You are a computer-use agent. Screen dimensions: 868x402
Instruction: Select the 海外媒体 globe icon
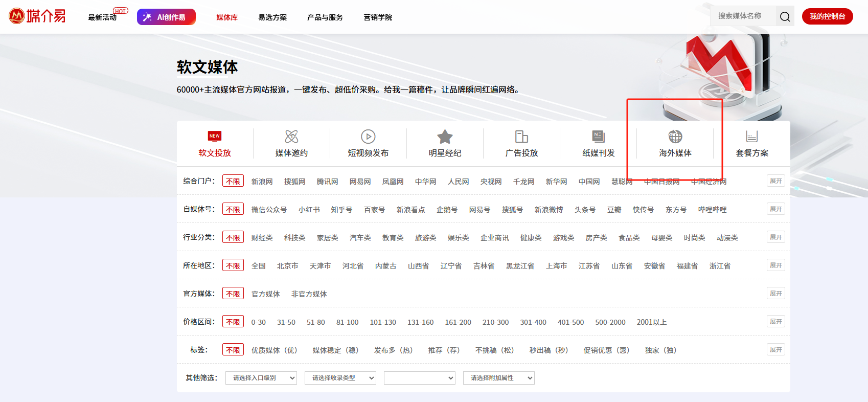point(675,137)
